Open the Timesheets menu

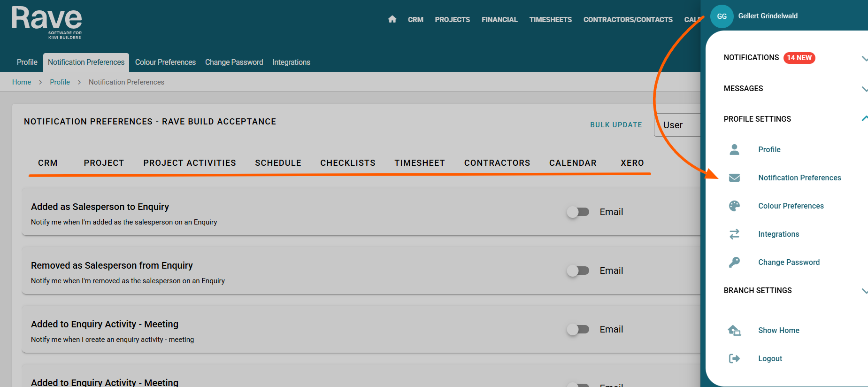pos(551,20)
